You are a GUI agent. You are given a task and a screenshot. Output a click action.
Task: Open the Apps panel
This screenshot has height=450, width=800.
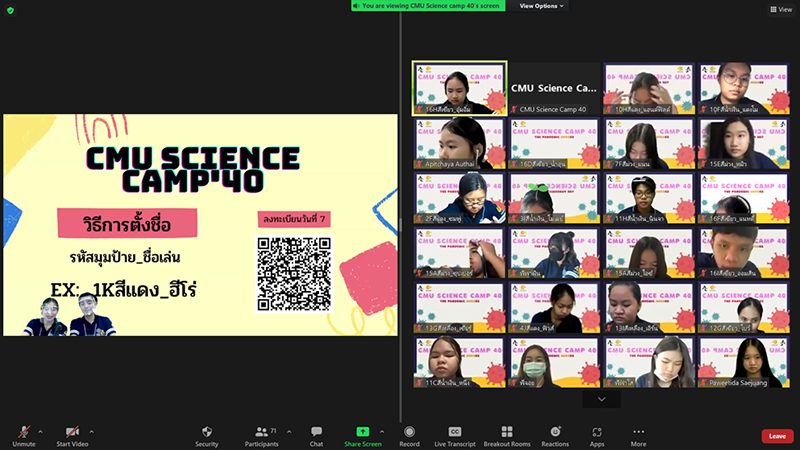point(597,432)
